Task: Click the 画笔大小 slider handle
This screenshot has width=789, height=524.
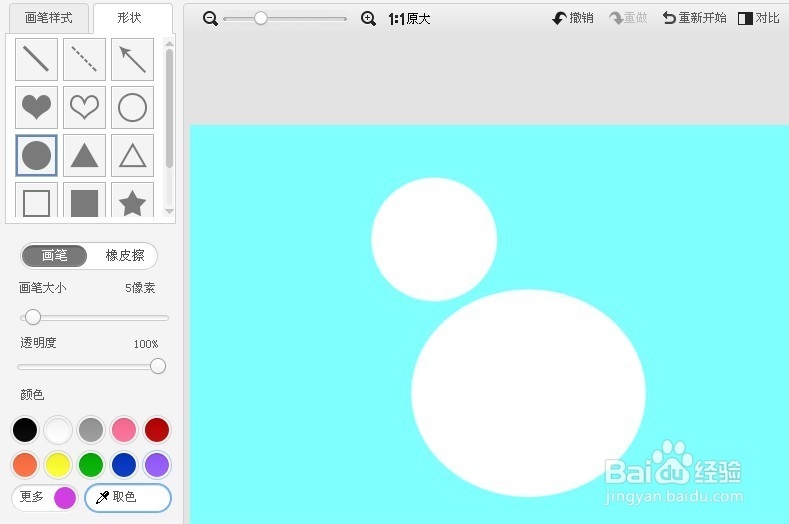Action: 33,317
